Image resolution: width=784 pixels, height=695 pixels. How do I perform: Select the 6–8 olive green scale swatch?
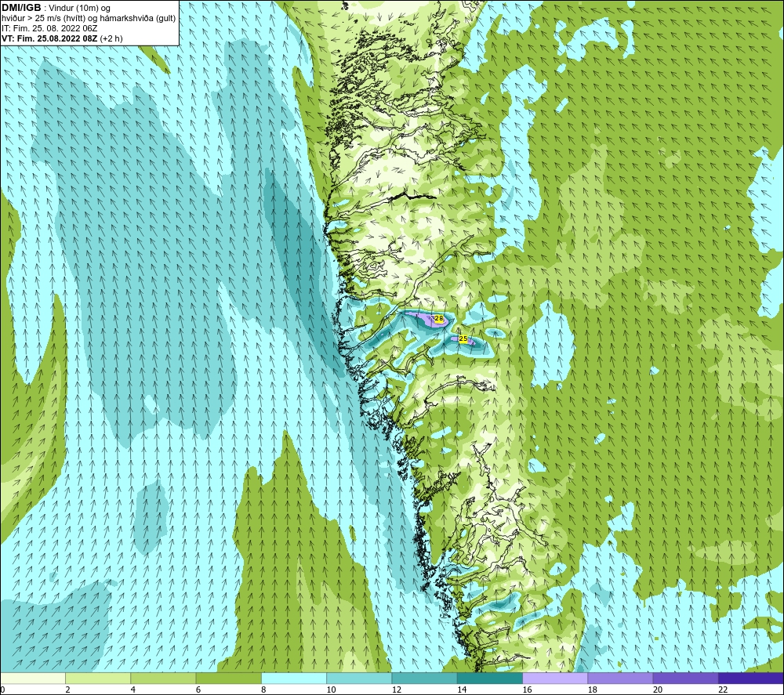point(228,678)
